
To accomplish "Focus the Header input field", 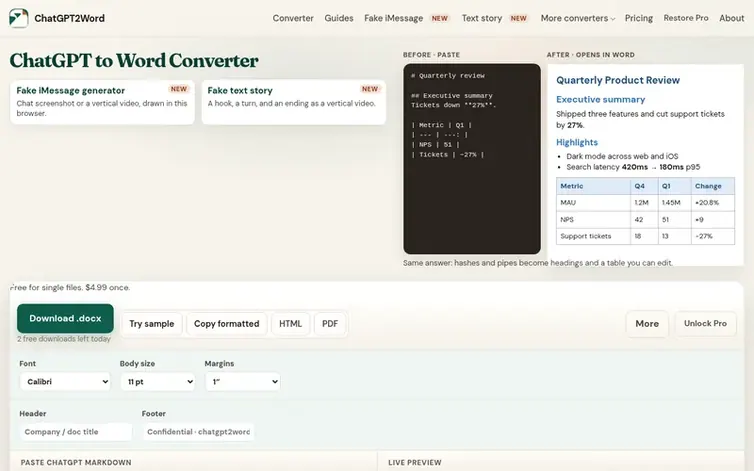I will coord(76,432).
